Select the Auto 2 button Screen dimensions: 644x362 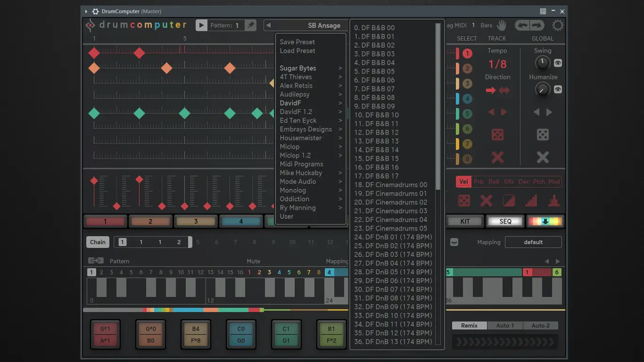[540, 326]
